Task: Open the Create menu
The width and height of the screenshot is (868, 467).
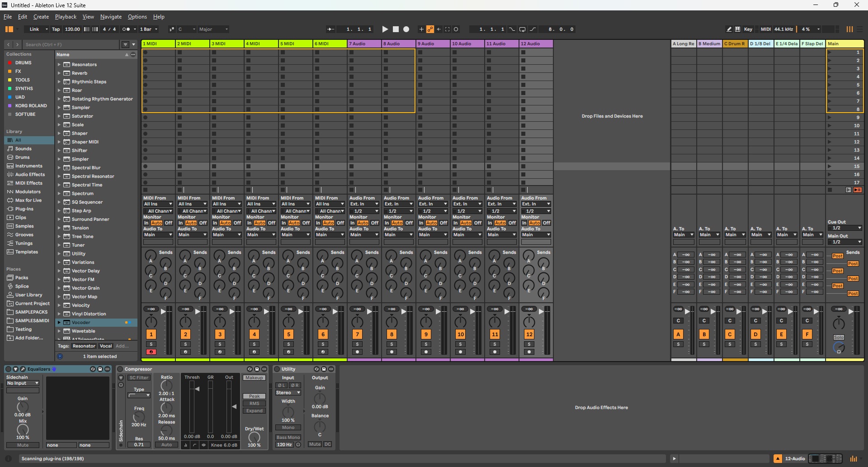Action: click(x=41, y=17)
